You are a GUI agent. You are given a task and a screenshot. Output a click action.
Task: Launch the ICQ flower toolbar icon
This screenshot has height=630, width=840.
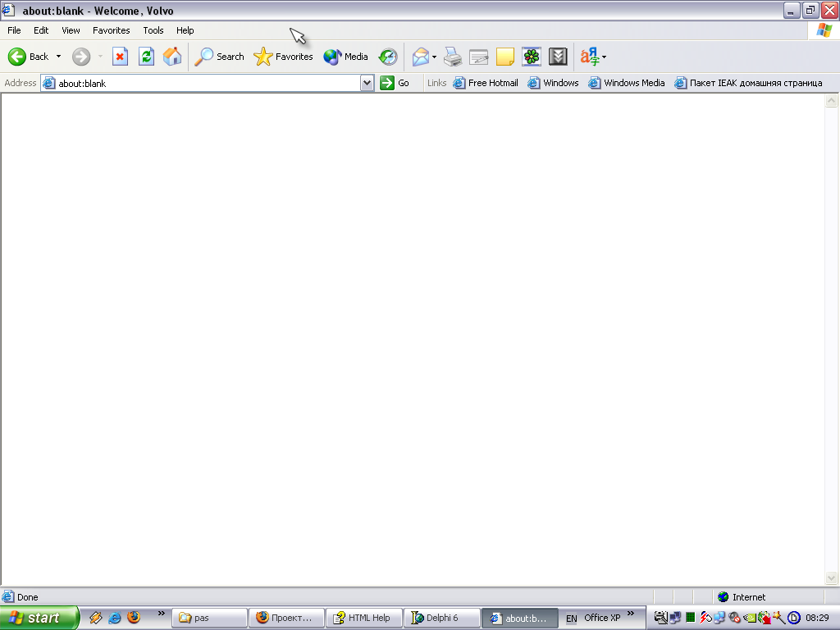(x=532, y=57)
